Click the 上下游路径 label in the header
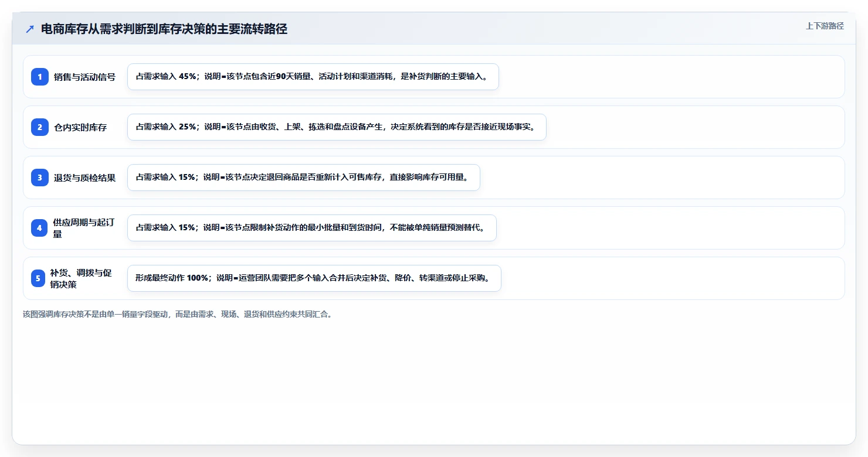The image size is (868, 457). pyautogui.click(x=825, y=26)
